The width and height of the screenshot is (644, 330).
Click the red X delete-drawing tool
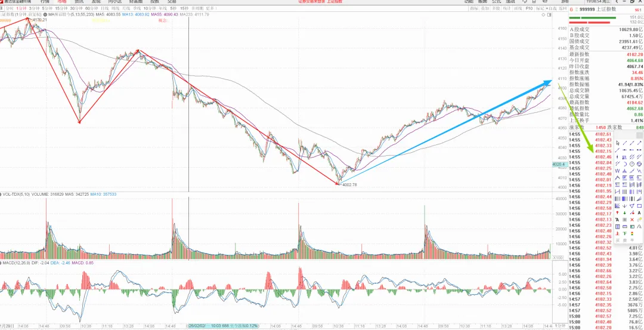coord(631,220)
